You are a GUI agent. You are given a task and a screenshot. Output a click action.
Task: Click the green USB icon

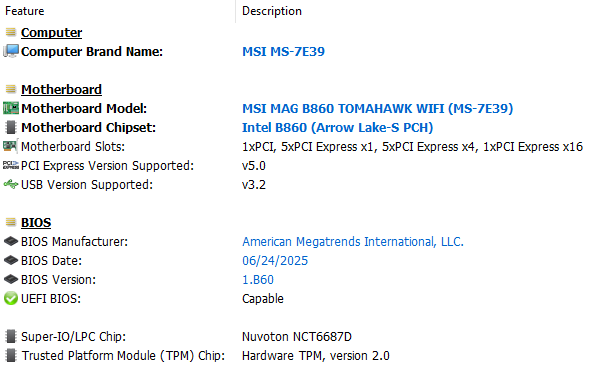point(11,184)
